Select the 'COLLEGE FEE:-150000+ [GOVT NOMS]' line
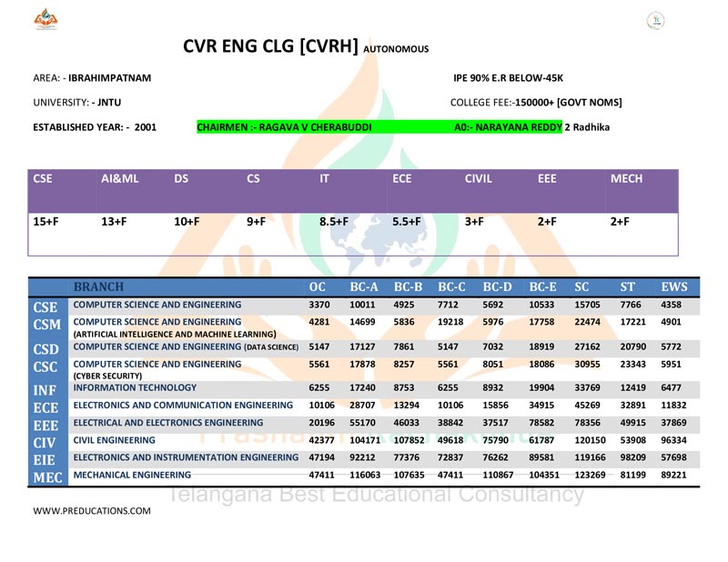Image resolution: width=728 pixels, height=562 pixels. click(x=536, y=103)
